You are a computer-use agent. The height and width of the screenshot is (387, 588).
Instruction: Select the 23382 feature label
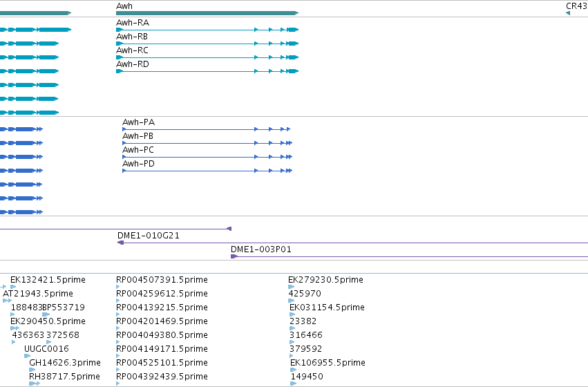point(303,321)
